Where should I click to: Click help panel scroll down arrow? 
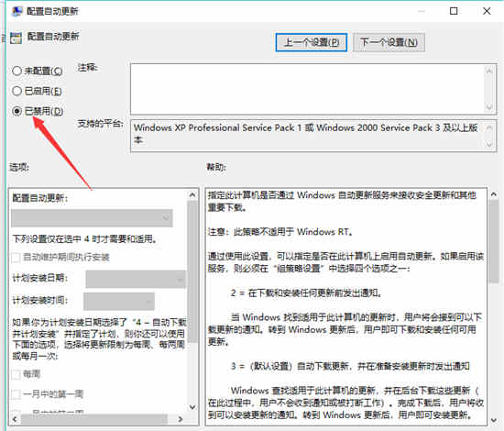(x=493, y=420)
